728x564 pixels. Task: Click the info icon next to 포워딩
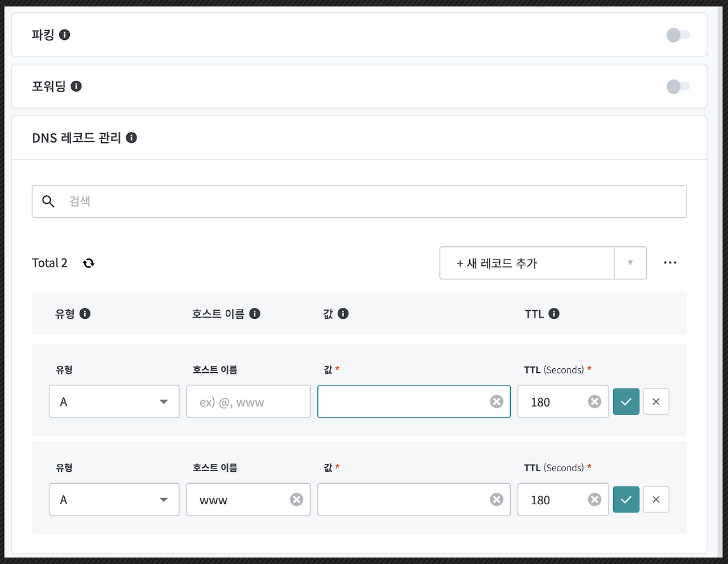point(76,86)
